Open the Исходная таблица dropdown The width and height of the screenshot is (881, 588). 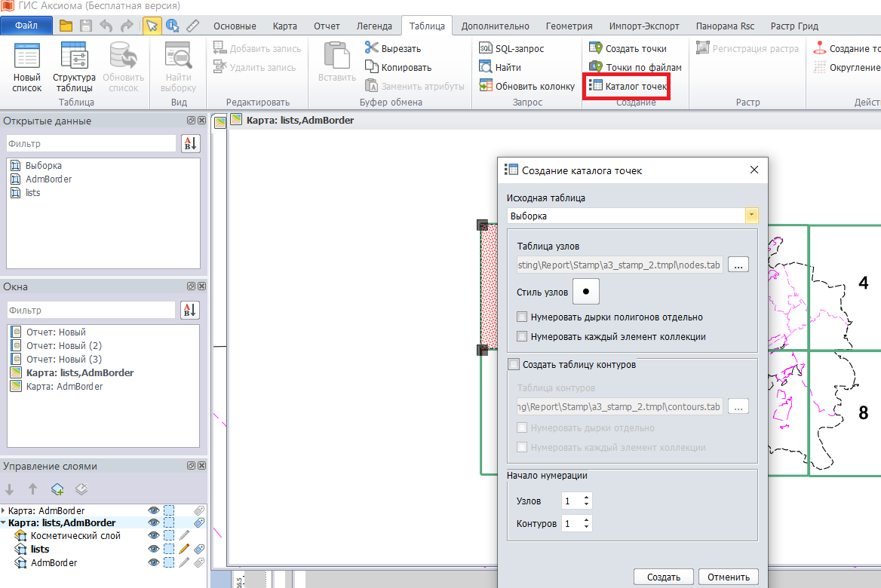point(751,216)
